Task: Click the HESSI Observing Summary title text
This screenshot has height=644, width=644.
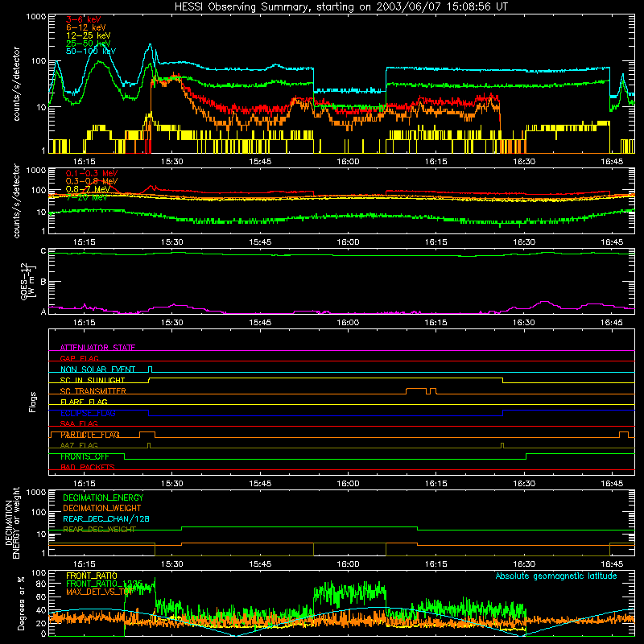Action: pyautogui.click(x=341, y=7)
